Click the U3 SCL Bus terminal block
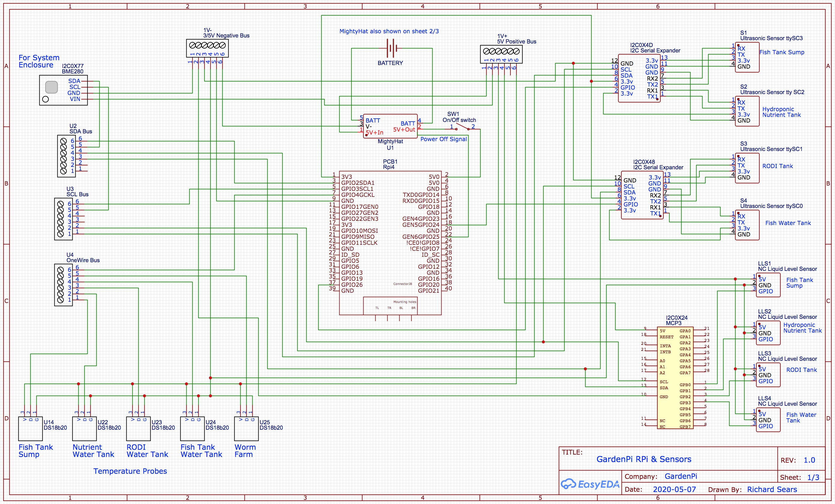835x504 pixels. (63, 219)
